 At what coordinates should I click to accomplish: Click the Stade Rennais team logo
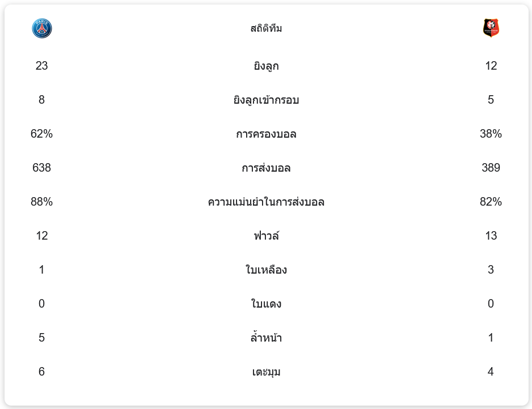coord(491,28)
